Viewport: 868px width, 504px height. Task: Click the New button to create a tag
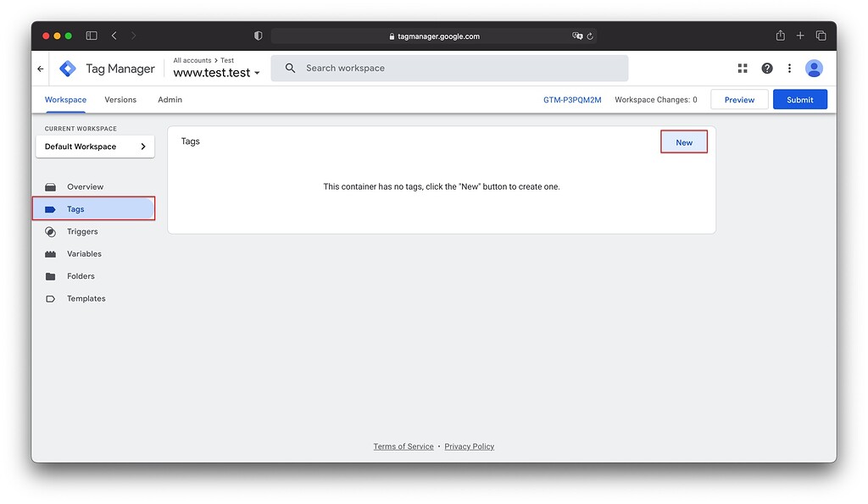click(683, 141)
